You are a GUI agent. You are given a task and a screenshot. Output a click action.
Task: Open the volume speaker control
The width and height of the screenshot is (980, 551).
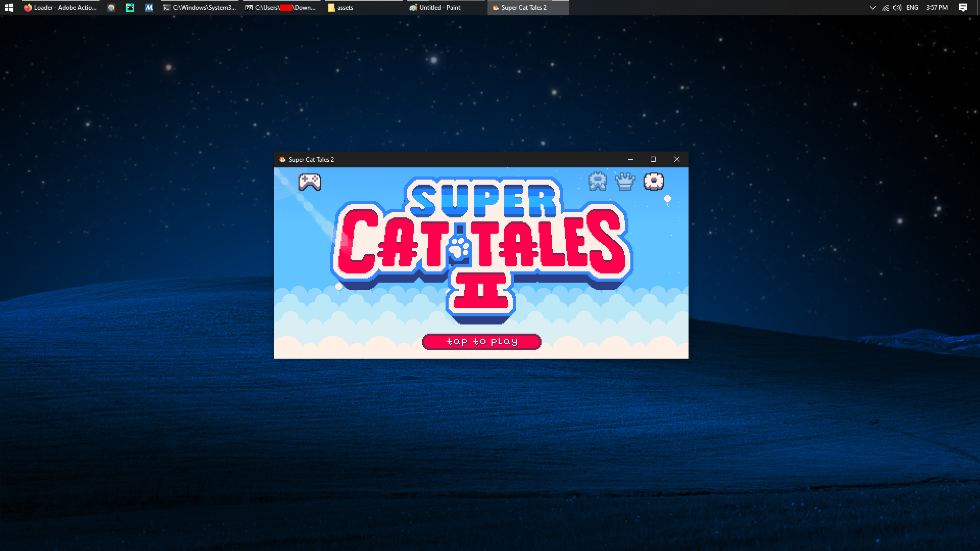tap(897, 8)
